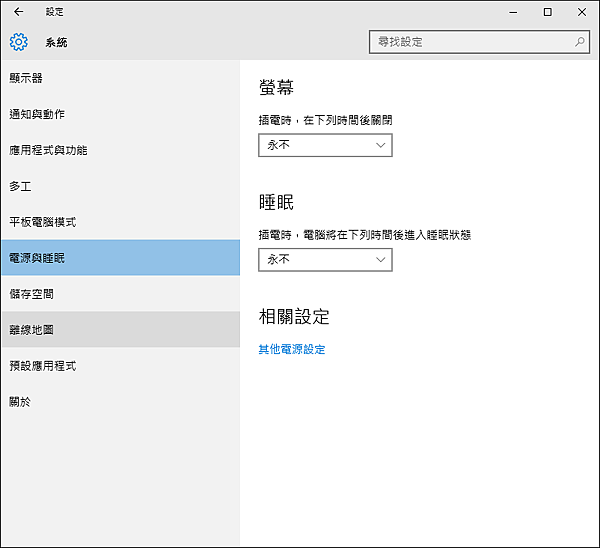This screenshot has height=548, width=600.
Task: Click the 睡眠 section heading
Action: (x=276, y=202)
